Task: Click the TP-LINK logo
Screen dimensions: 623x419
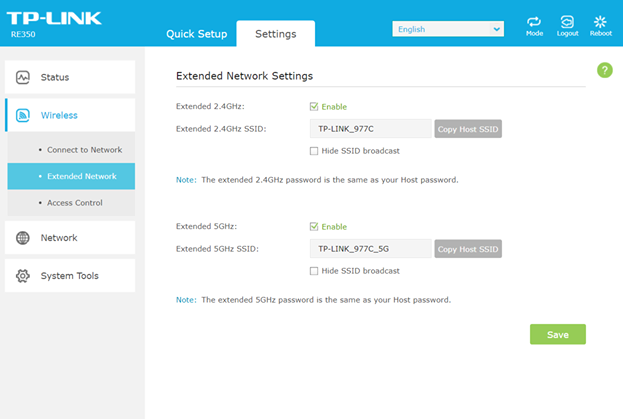Action: pos(54,18)
